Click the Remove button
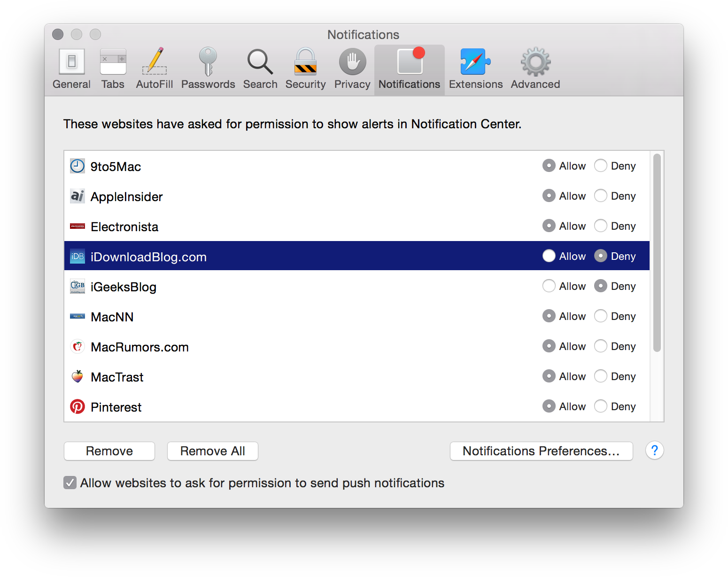The height and width of the screenshot is (577, 728). click(109, 451)
